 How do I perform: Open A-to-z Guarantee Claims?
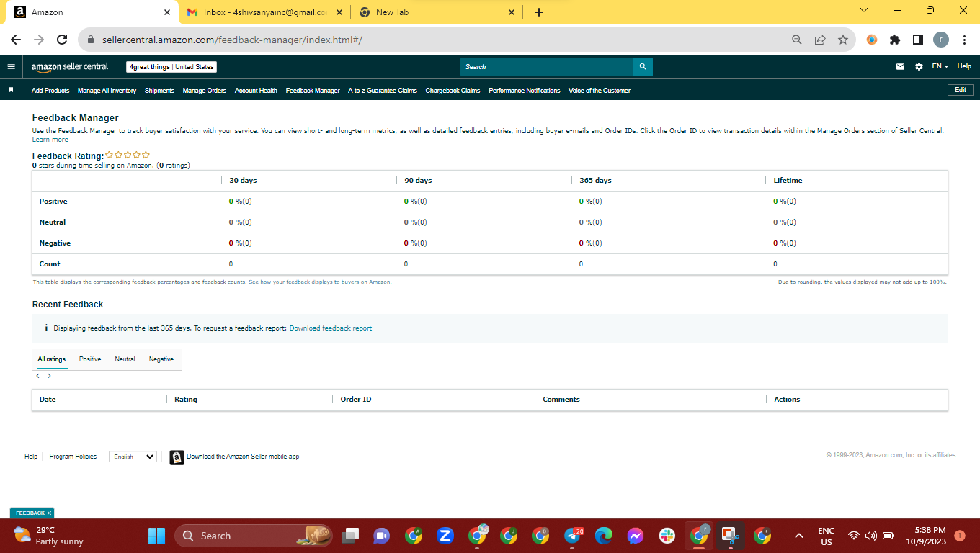coord(383,91)
